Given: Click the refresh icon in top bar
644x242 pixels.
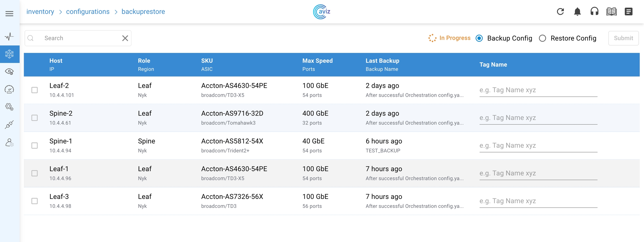Looking at the screenshot, I should pos(560,12).
